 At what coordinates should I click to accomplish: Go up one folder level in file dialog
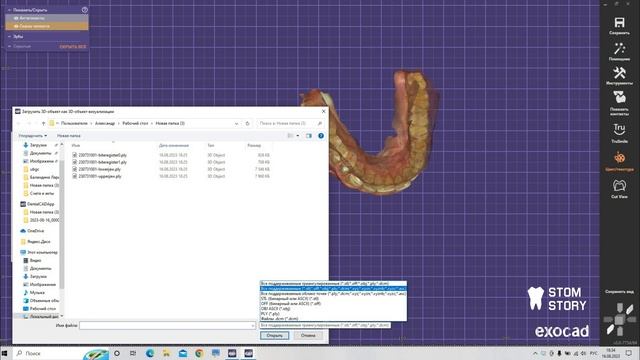tap(43, 123)
